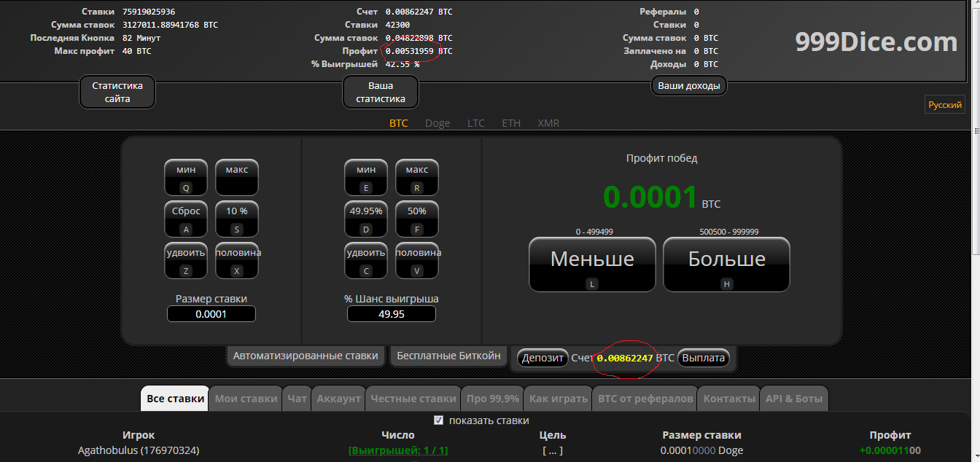Open the Контакты tab
Viewport: 980px width, 462px height.
(x=729, y=399)
